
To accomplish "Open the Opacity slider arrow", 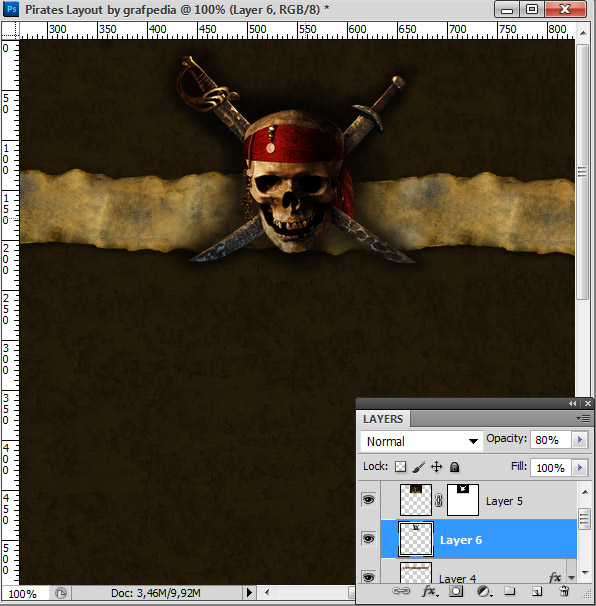I will click(579, 440).
